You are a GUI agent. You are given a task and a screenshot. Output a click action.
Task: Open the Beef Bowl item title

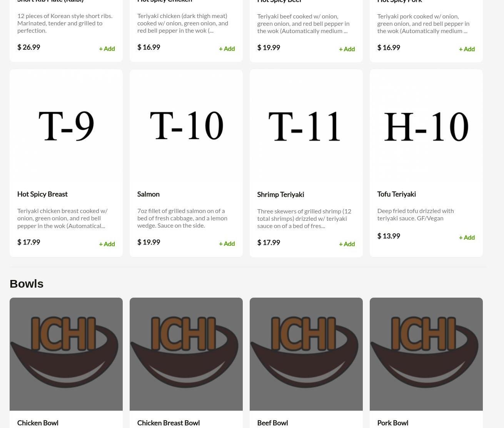pyautogui.click(x=273, y=423)
